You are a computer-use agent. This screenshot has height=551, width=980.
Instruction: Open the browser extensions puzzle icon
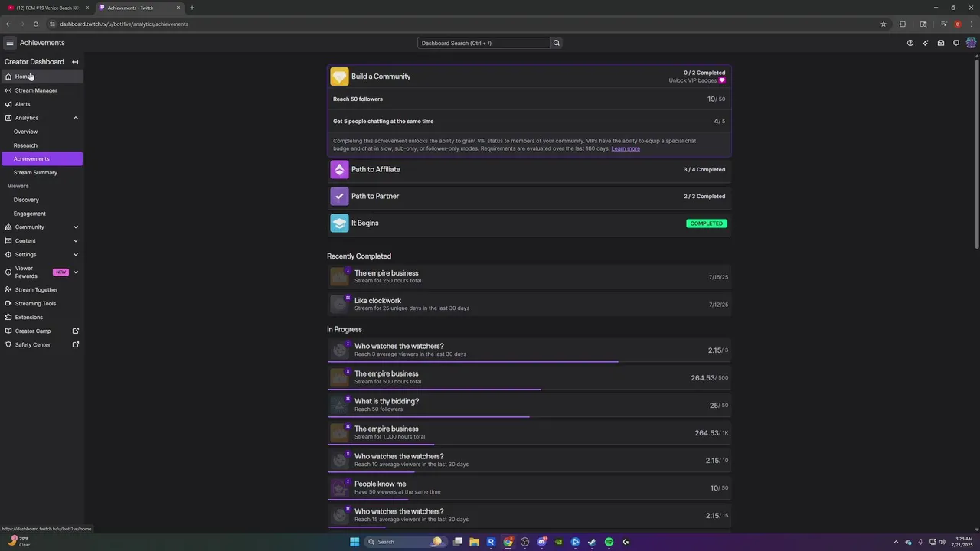point(903,24)
